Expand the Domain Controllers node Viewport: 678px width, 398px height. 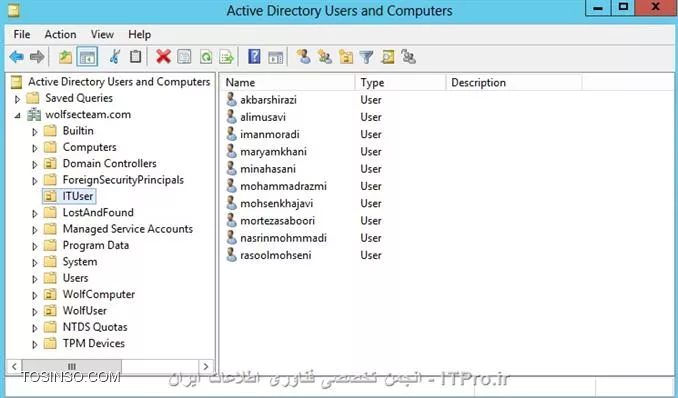tap(35, 164)
